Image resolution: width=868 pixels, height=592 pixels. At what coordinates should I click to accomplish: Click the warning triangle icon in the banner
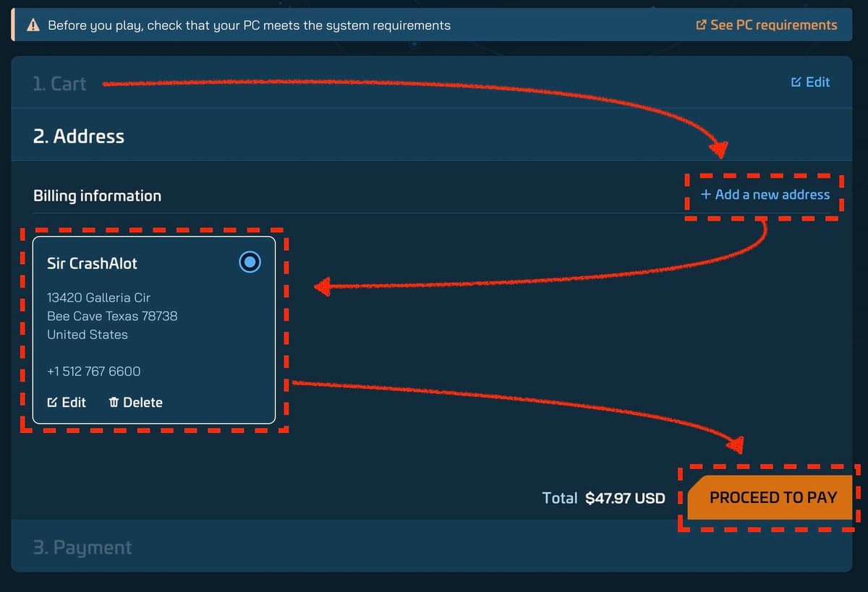33,25
